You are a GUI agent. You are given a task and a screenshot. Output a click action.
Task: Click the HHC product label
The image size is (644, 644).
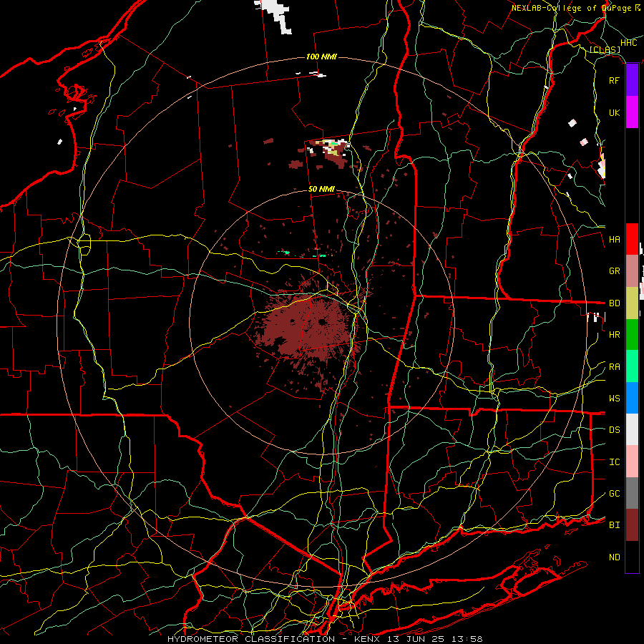click(629, 43)
